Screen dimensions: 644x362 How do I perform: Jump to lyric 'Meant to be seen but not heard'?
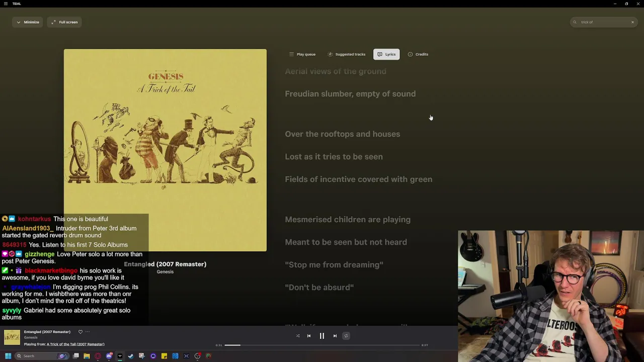(346, 242)
